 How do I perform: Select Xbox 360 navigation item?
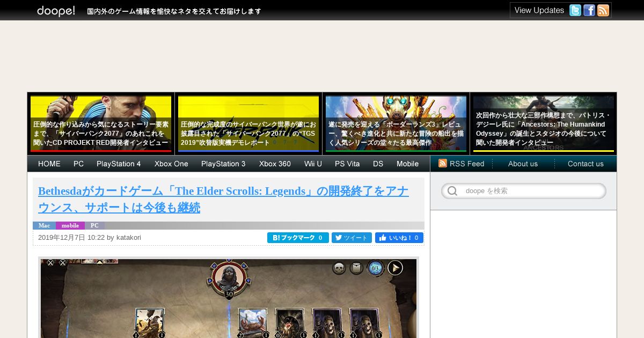click(x=275, y=164)
